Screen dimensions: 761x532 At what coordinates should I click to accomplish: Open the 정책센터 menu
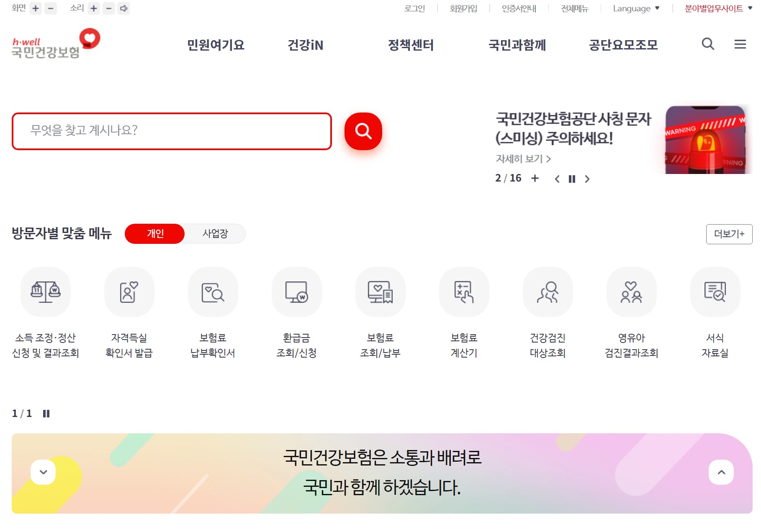[x=411, y=45]
